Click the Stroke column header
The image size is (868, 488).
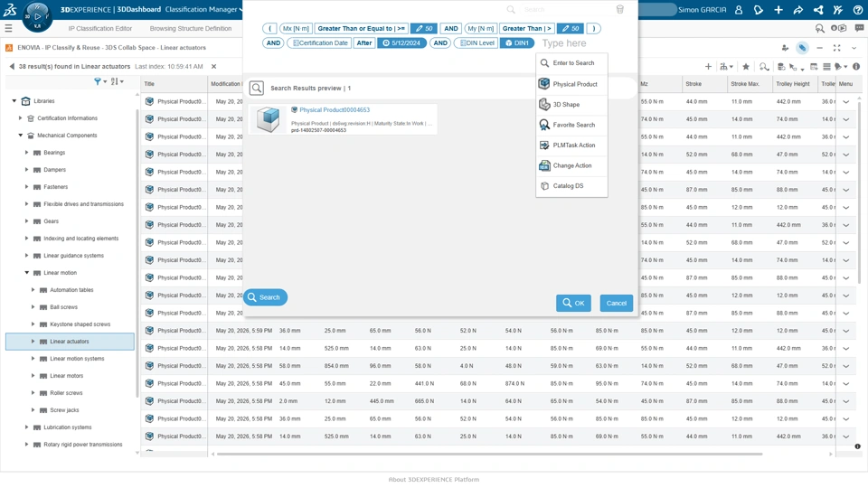pyautogui.click(x=703, y=84)
